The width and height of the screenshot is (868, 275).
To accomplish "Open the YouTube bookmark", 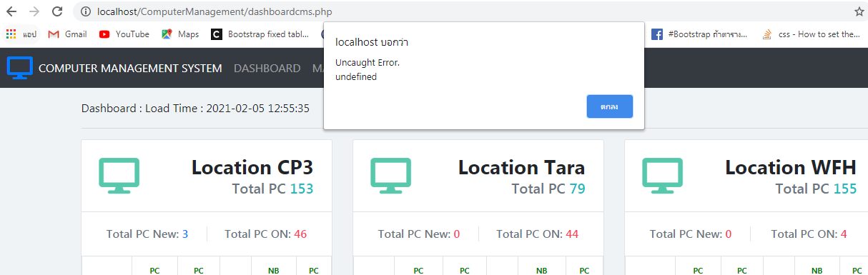I will pos(124,34).
